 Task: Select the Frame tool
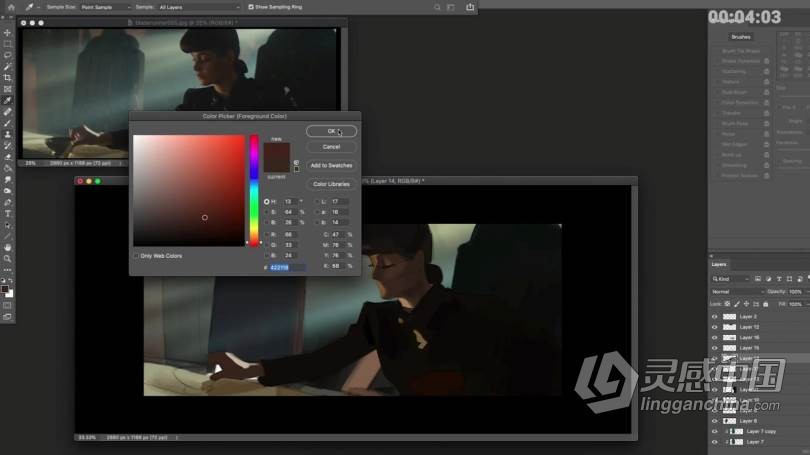[7, 89]
